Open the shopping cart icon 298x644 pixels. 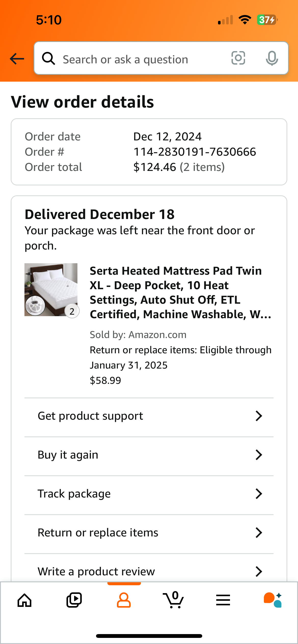[173, 600]
